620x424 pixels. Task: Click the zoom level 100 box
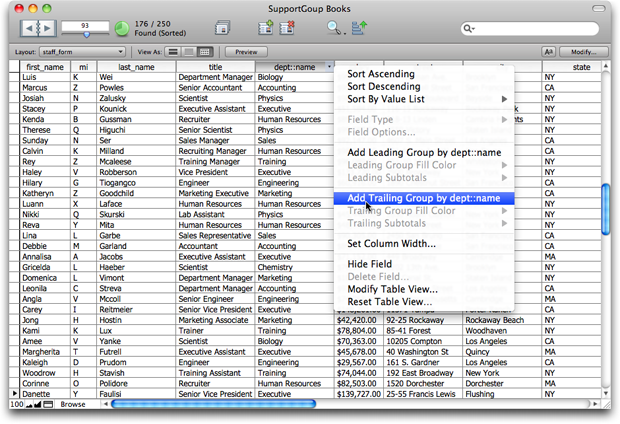coord(17,404)
